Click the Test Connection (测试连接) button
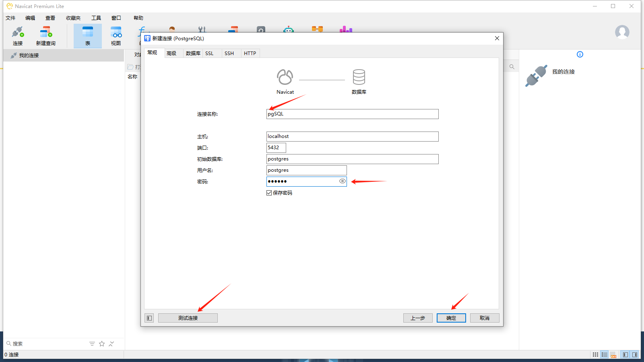This screenshot has width=644, height=362. pyautogui.click(x=188, y=318)
